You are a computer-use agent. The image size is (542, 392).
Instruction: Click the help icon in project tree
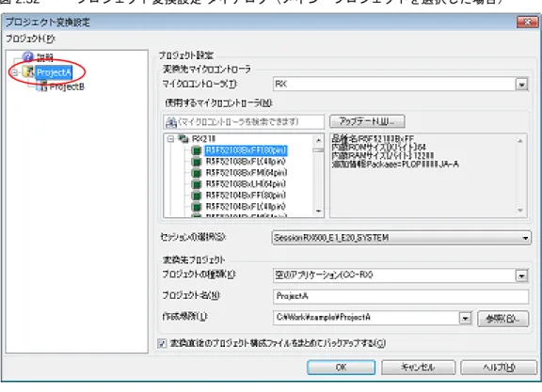[x=27, y=56]
